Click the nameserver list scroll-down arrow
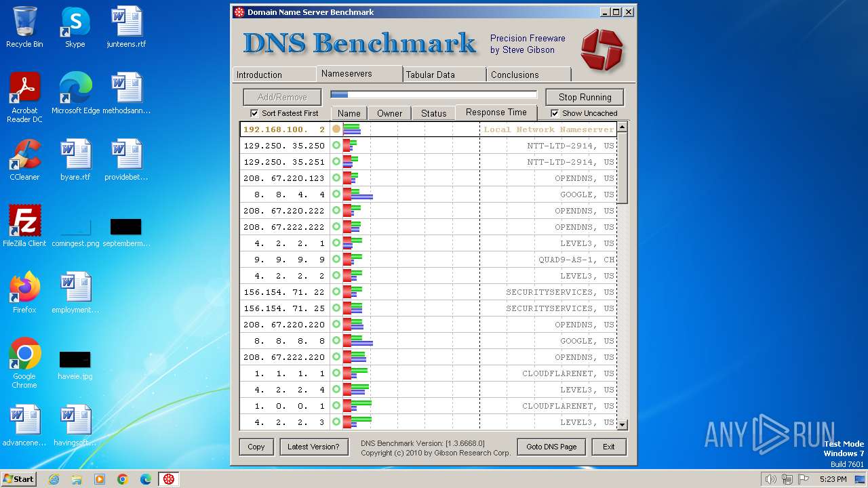Image resolution: width=868 pixels, height=488 pixels. pos(622,425)
